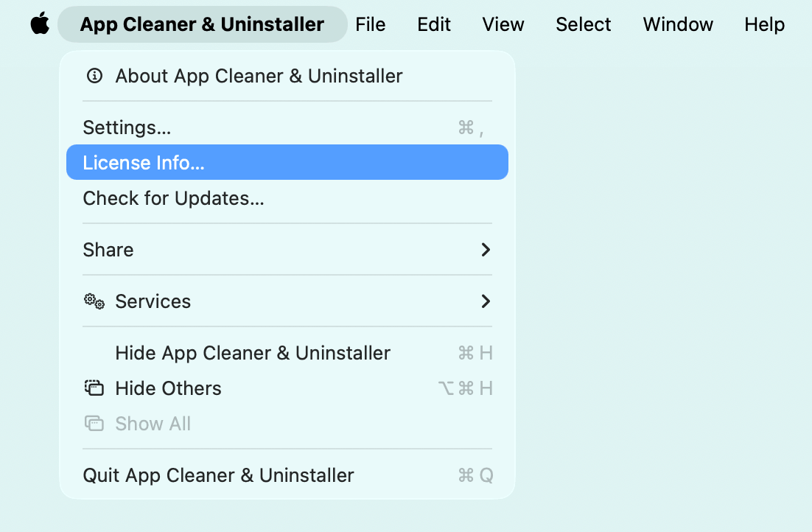The image size is (812, 532).
Task: Open the Settings menu item
Action: [127, 127]
